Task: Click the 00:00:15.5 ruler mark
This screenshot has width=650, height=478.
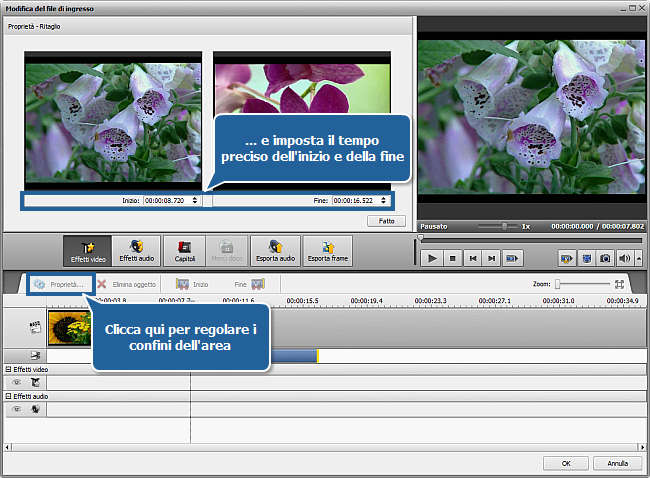Action: [303, 301]
